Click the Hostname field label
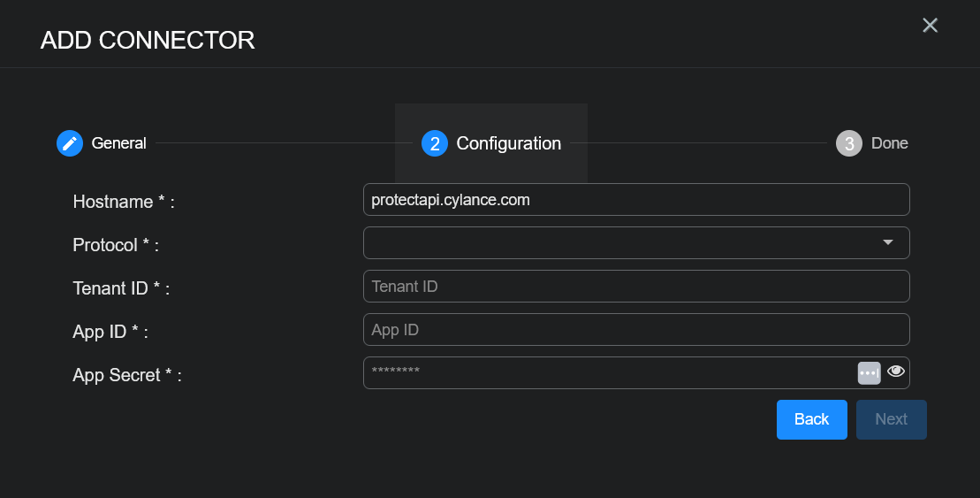The height and width of the screenshot is (498, 980). pyautogui.click(x=124, y=202)
